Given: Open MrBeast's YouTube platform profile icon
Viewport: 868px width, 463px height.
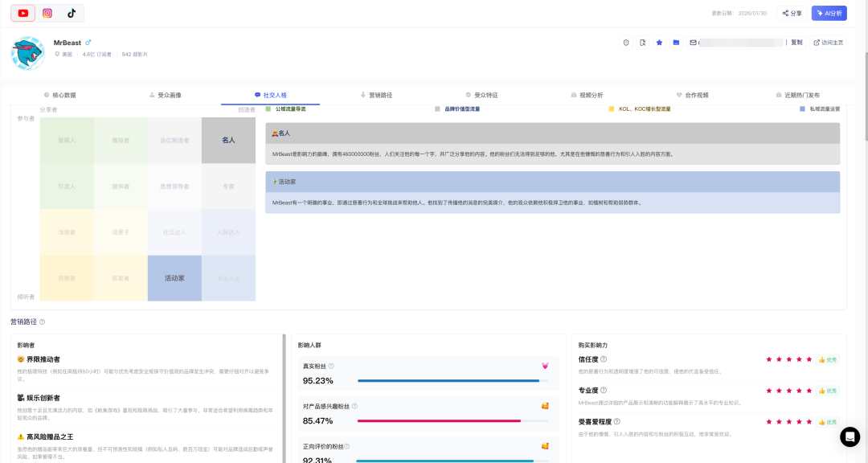Looking at the screenshot, I should (x=23, y=13).
